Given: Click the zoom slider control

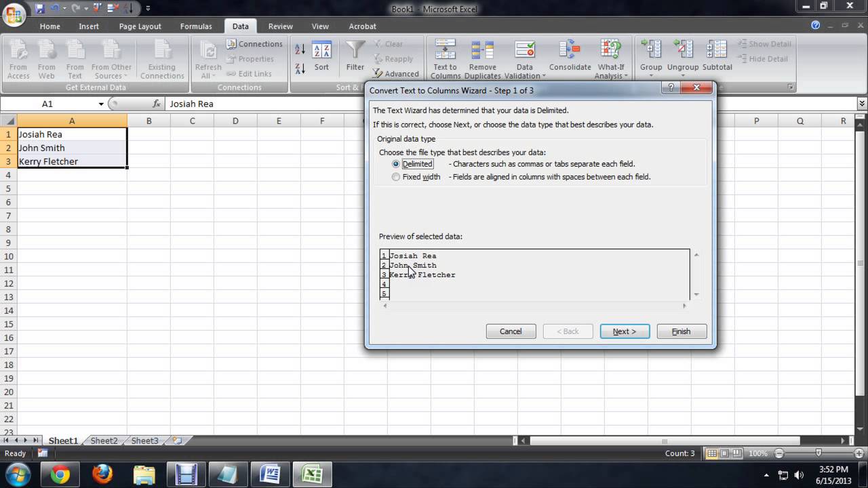Looking at the screenshot, I should click(818, 453).
